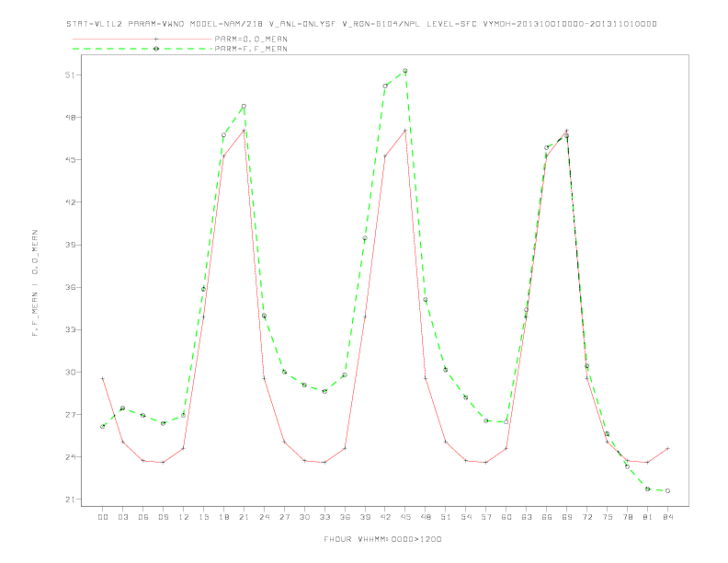728x563 pixels.
Task: Select green F.F_MEAN marker at hour 21
Action: point(244,106)
